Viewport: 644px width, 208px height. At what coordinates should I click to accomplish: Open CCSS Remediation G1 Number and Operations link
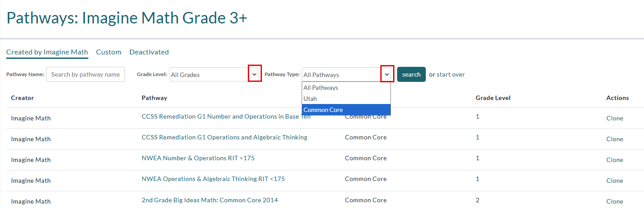click(x=226, y=116)
